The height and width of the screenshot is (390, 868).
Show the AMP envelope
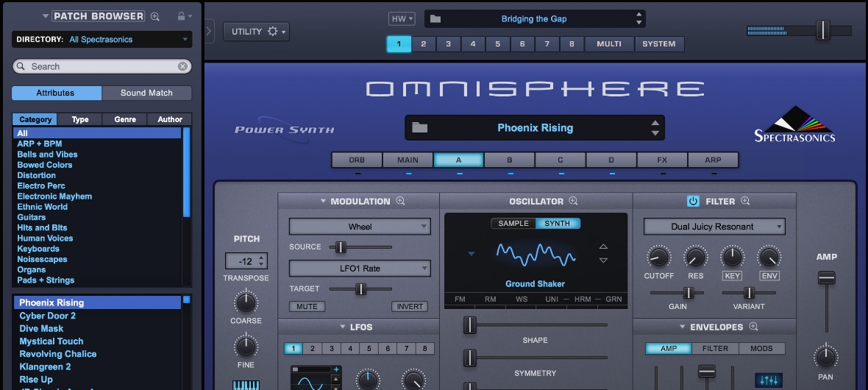coord(669,349)
